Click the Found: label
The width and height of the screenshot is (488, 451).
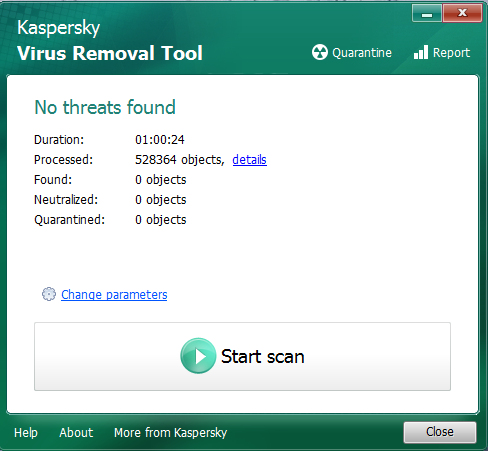(53, 180)
